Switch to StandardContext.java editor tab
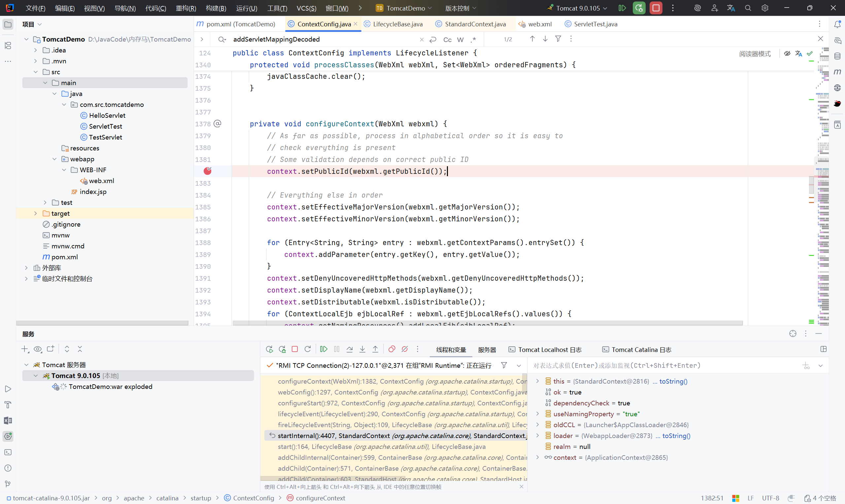The width and height of the screenshot is (845, 504). click(475, 24)
